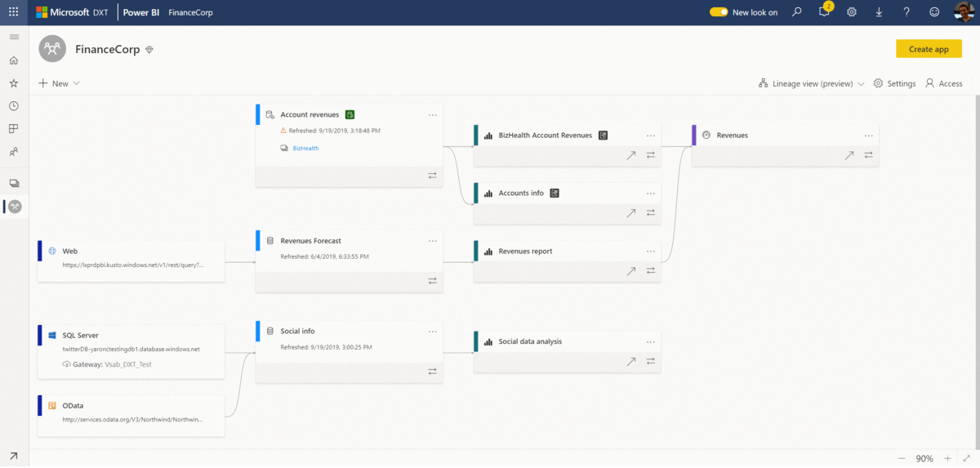Screen dimensions: 980x468
Task: Open Revenues report arrow icon
Action: (x=630, y=270)
